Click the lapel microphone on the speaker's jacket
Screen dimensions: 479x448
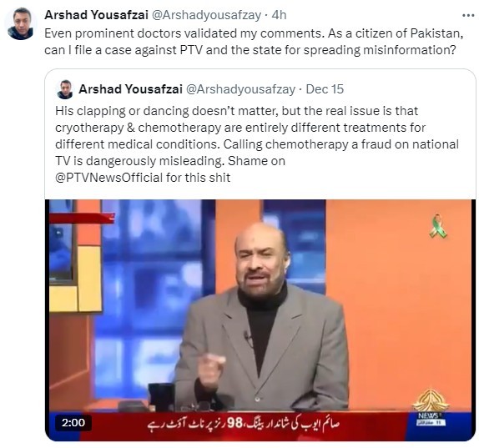point(247,337)
